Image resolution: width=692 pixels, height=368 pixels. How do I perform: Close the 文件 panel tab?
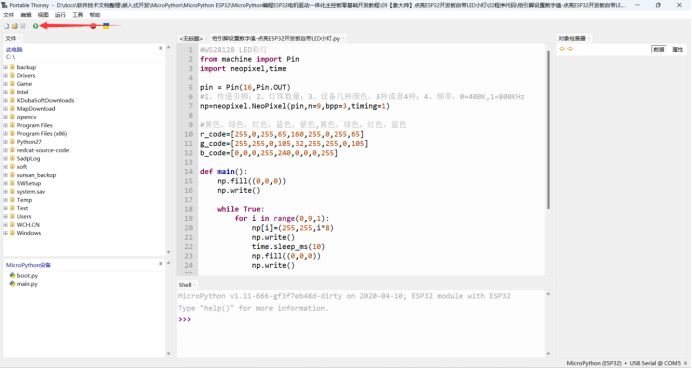pyautogui.click(x=19, y=38)
